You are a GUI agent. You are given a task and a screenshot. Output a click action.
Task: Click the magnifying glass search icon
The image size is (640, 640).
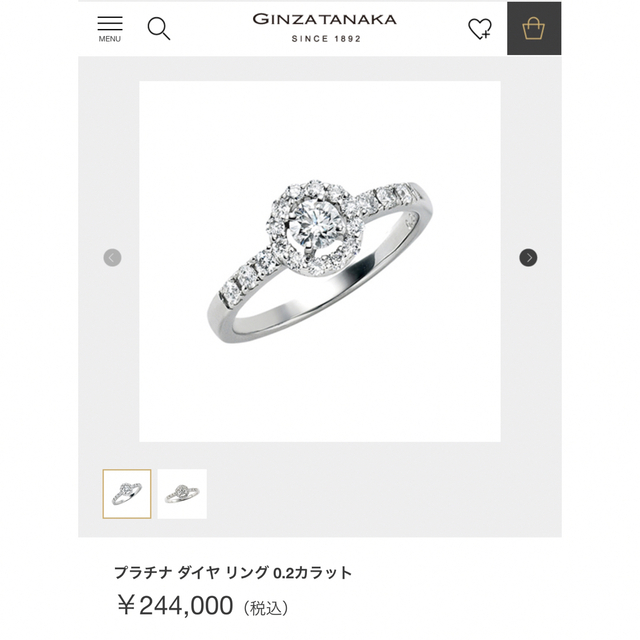[x=158, y=29]
